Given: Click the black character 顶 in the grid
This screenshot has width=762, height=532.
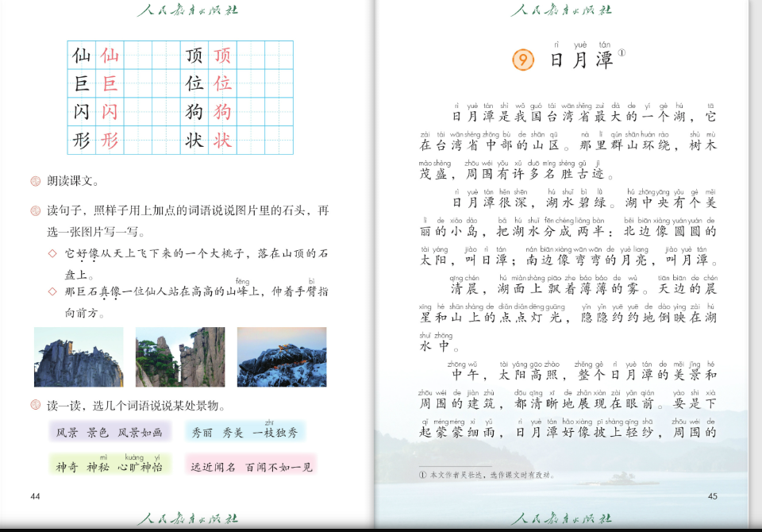Looking at the screenshot, I should pyautogui.click(x=194, y=56).
